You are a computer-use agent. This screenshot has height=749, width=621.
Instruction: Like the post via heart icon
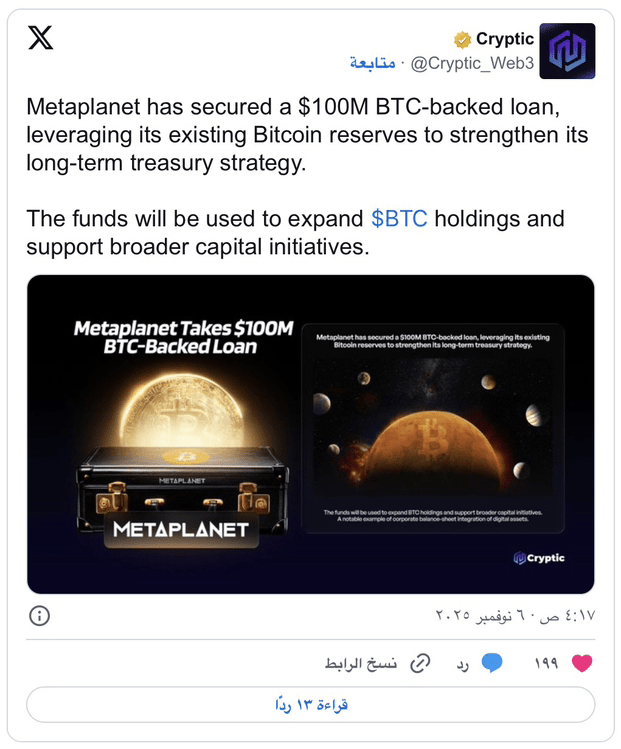pos(582,663)
